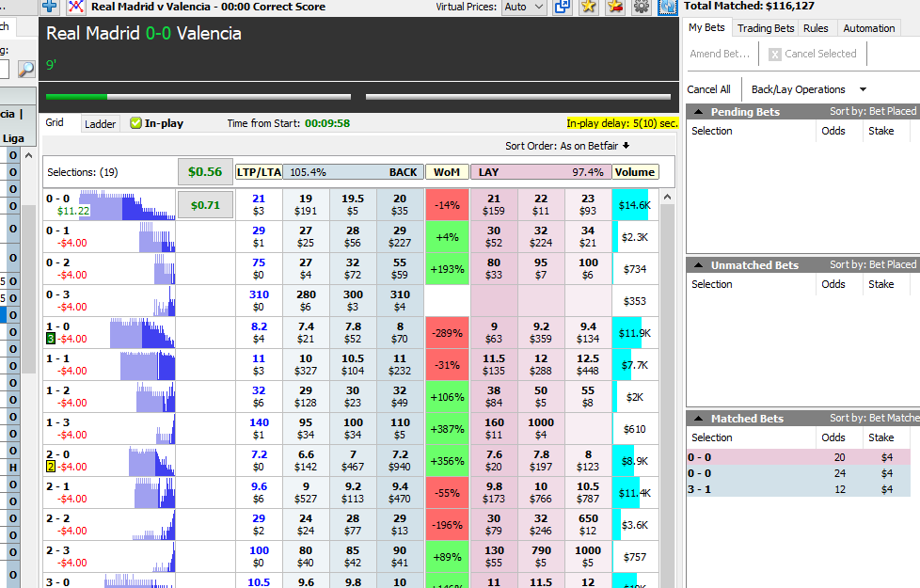Click the Total Matched: $116,127 text
This screenshot has width=920, height=588.
(x=749, y=6)
